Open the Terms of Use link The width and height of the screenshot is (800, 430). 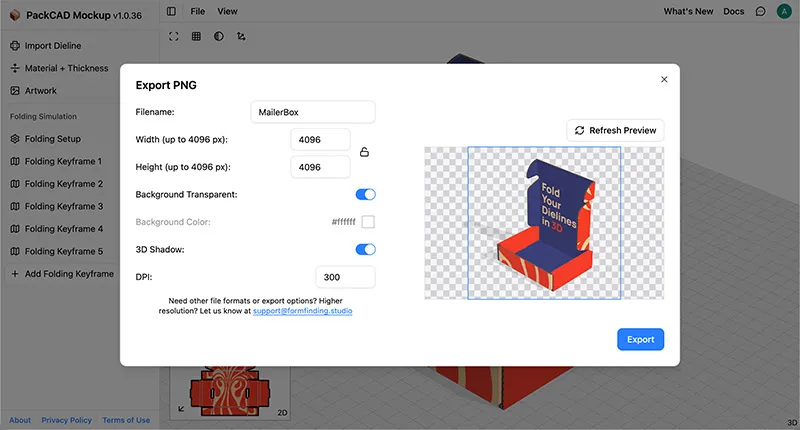coord(126,420)
